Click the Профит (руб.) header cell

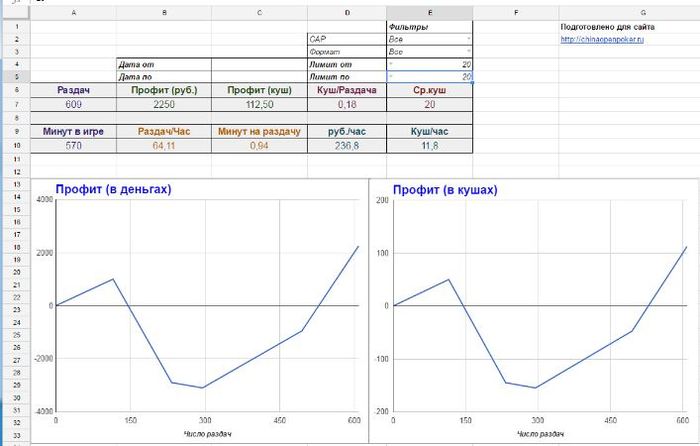164,90
